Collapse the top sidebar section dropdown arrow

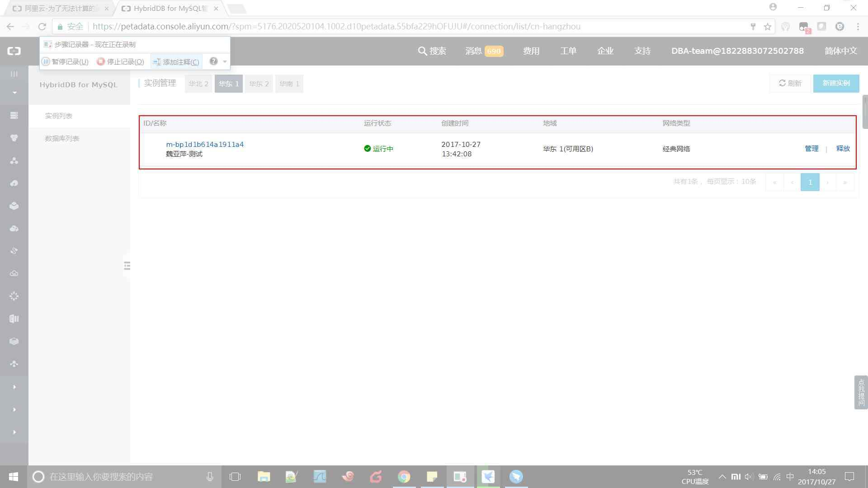(x=14, y=93)
